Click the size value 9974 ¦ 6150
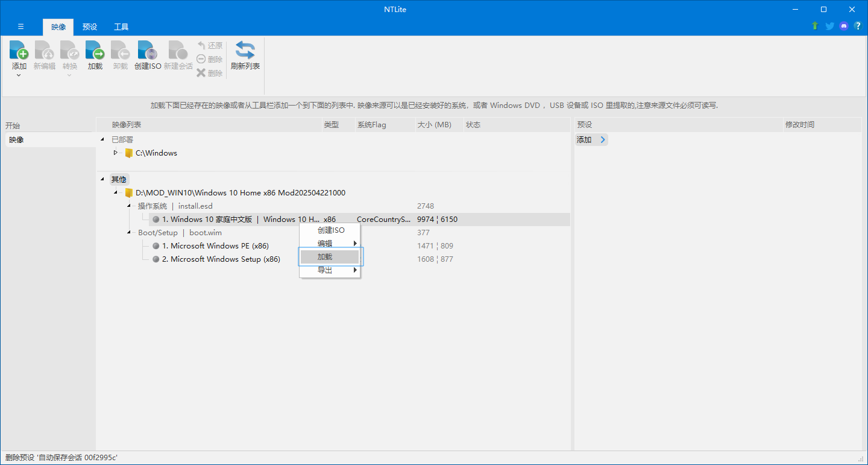The image size is (868, 465). click(437, 220)
